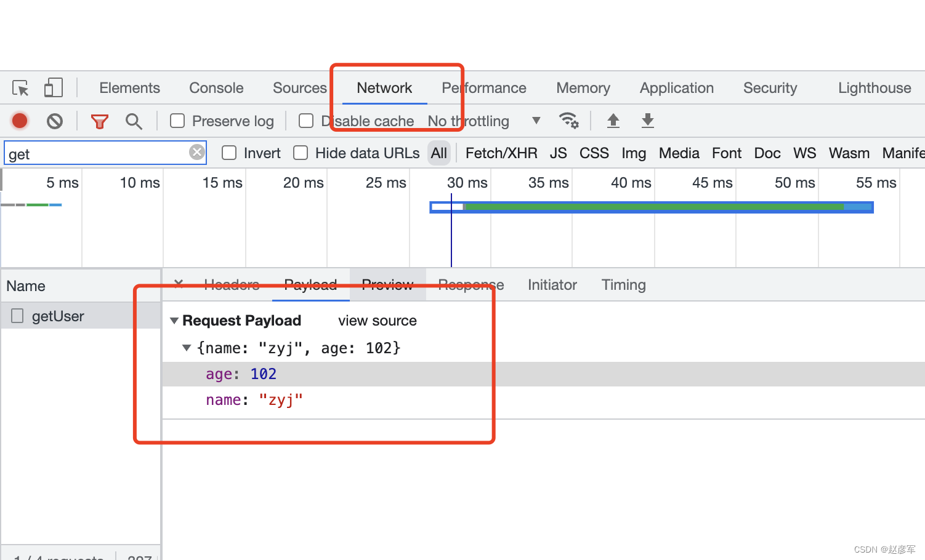925x560 pixels.
Task: Filter requests by Img type
Action: (x=634, y=153)
